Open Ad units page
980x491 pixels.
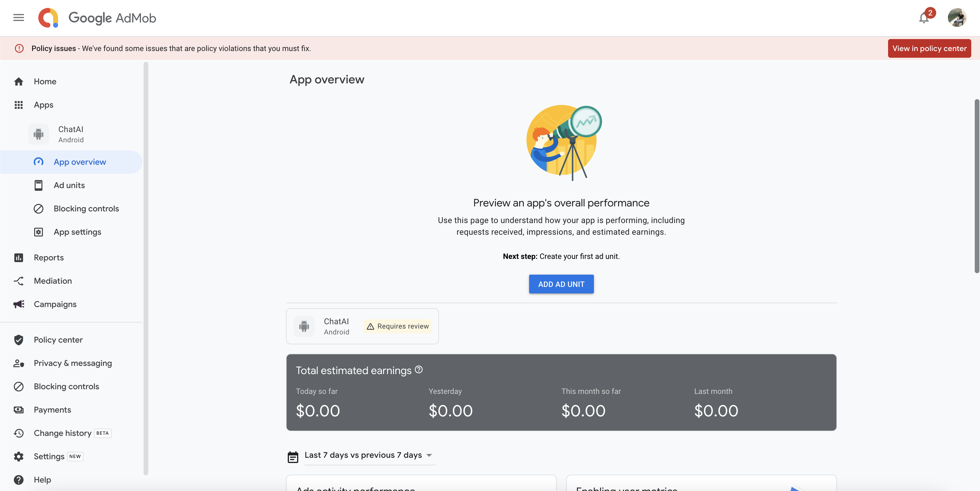[x=69, y=185]
